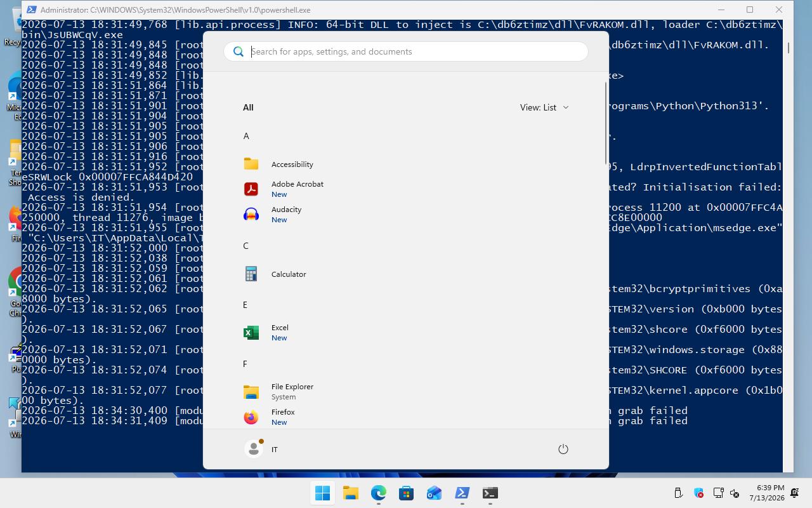This screenshot has height=508, width=812.
Task: Open the power options button
Action: [x=563, y=449]
